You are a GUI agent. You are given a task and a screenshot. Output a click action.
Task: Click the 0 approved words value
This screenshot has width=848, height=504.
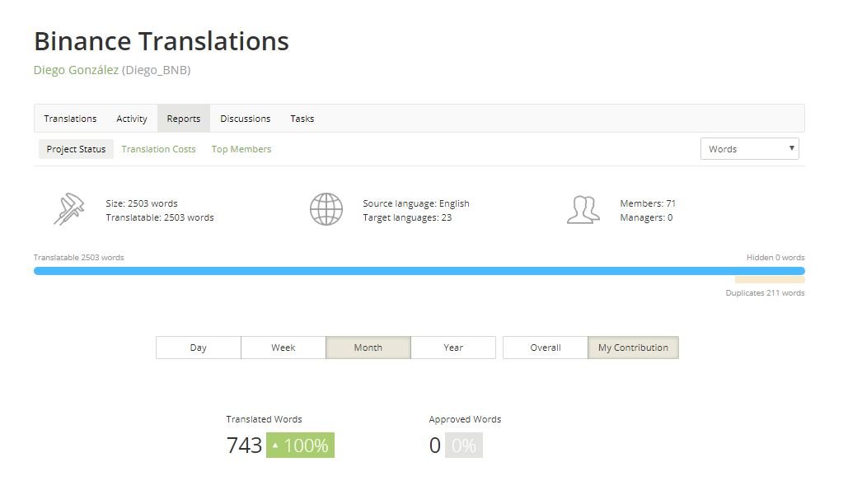pos(435,446)
